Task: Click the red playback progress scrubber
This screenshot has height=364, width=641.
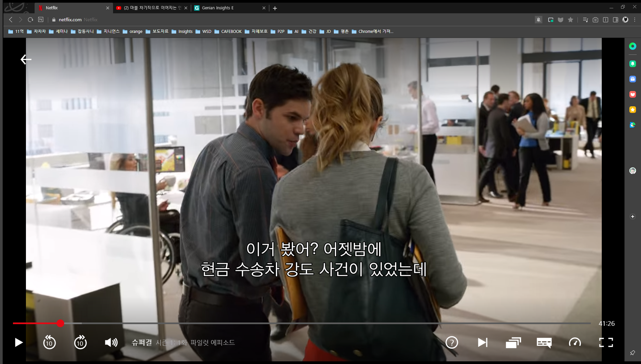Action: [60, 323]
